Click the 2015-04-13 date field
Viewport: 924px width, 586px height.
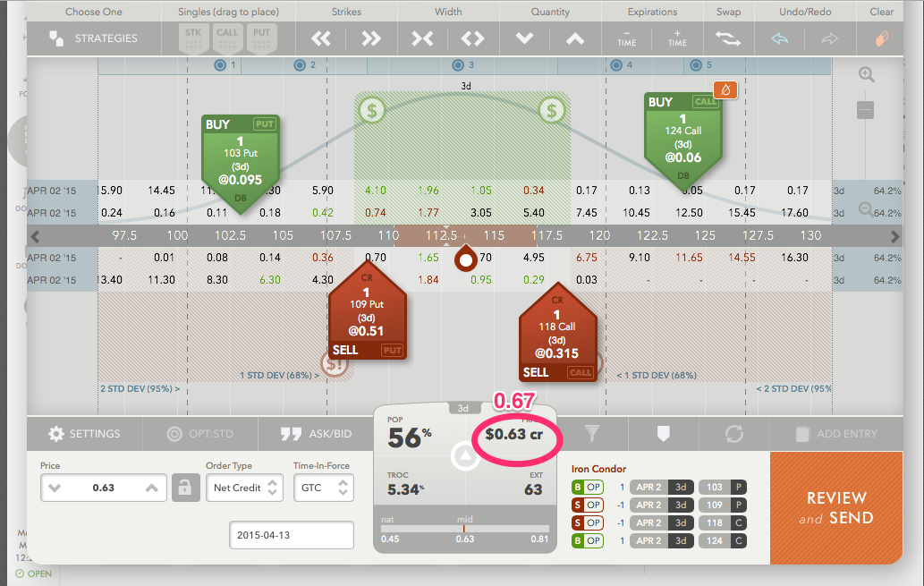(292, 535)
